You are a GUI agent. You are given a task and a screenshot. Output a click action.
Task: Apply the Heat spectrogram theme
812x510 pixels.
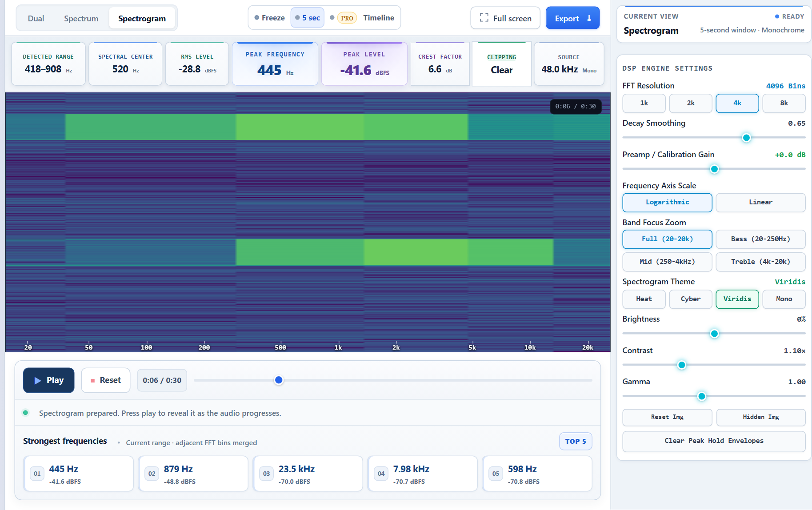644,299
